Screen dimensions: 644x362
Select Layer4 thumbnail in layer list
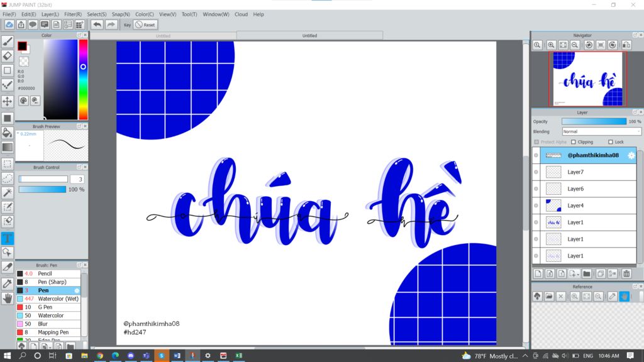[x=553, y=206]
